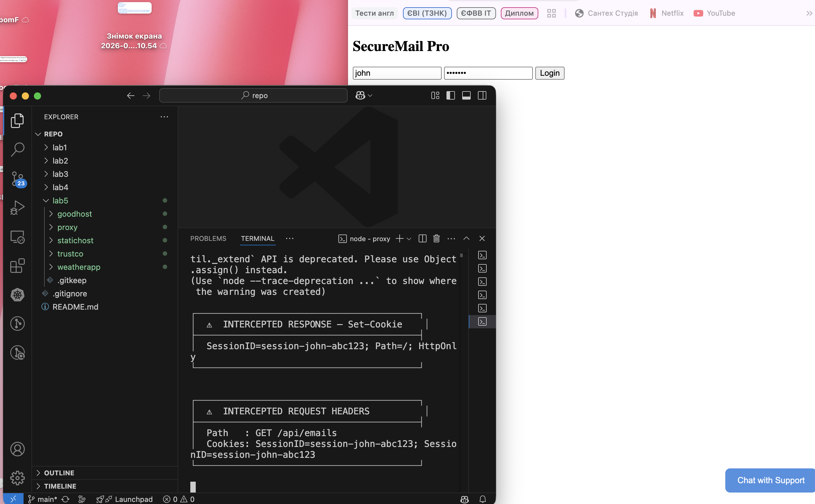Image resolution: width=815 pixels, height=504 pixels.
Task: Split the terminal
Action: (x=422, y=239)
